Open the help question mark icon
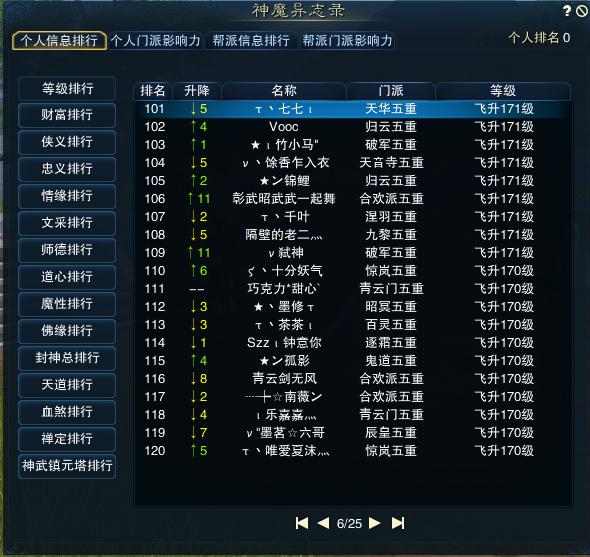 click(567, 11)
